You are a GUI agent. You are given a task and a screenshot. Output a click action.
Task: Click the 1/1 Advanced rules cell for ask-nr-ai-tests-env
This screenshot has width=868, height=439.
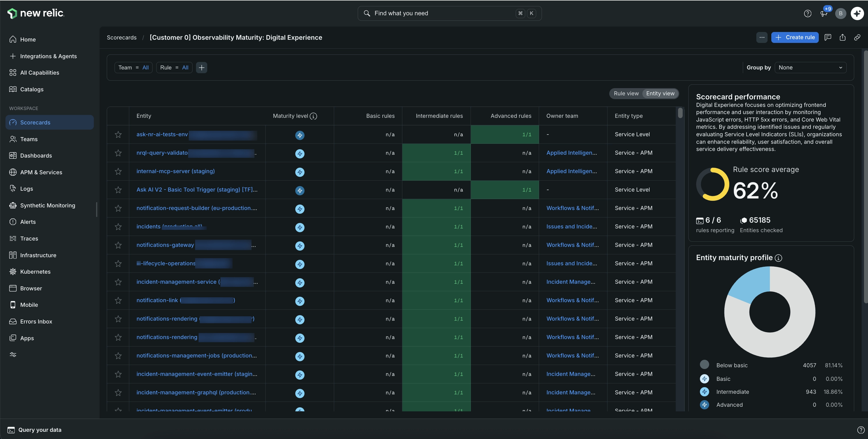pyautogui.click(x=505, y=135)
